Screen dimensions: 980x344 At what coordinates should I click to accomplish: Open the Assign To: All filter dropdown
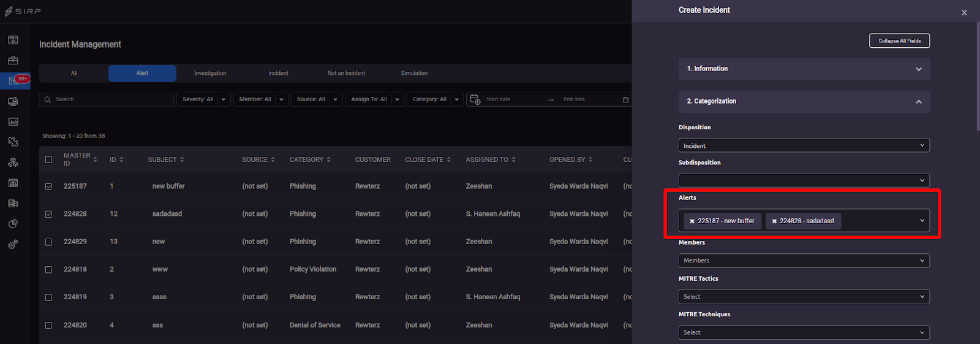coord(375,99)
